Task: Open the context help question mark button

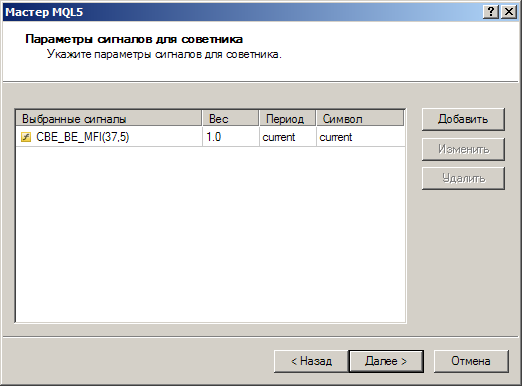Action: click(x=491, y=12)
